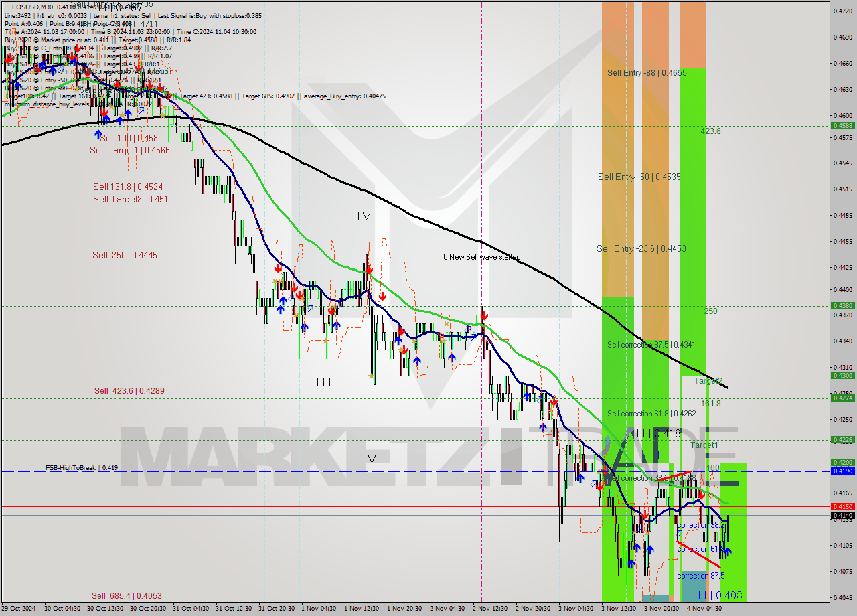857x616 pixels.
Task: Click the blue 0.4190 price tag
Action: point(842,471)
